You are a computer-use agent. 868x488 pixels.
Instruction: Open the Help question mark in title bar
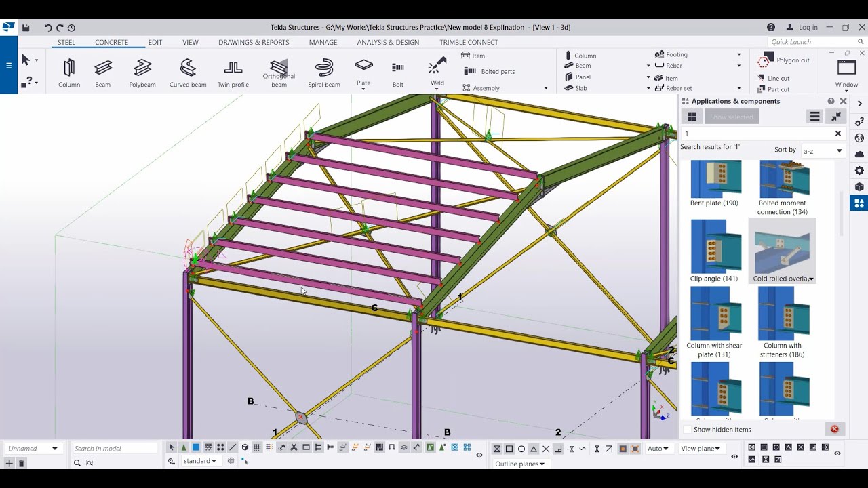(771, 27)
